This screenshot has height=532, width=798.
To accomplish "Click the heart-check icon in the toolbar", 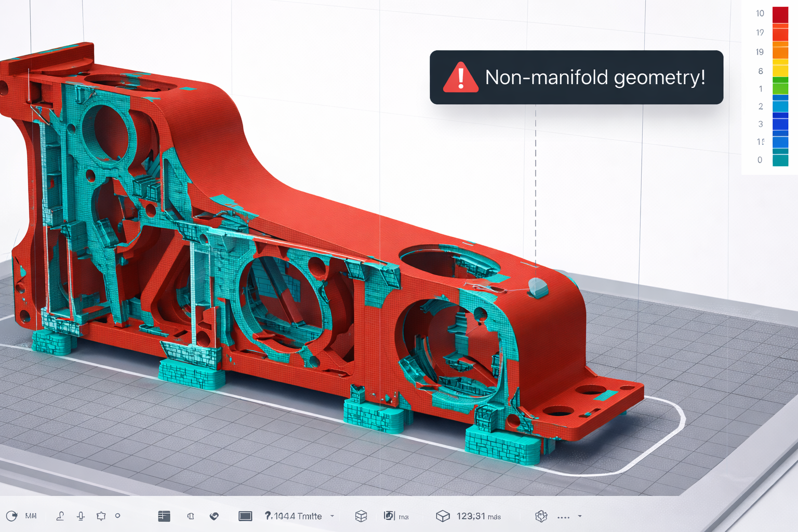I will pyautogui.click(x=214, y=516).
